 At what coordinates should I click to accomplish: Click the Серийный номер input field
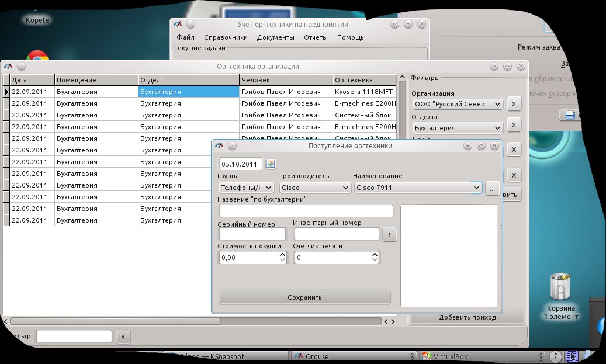coord(252,234)
